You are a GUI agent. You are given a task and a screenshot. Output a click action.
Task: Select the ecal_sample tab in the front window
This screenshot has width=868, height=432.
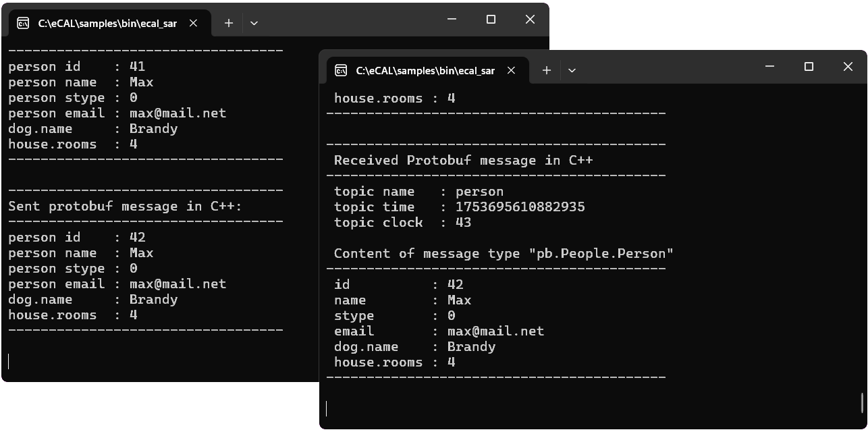(x=425, y=70)
